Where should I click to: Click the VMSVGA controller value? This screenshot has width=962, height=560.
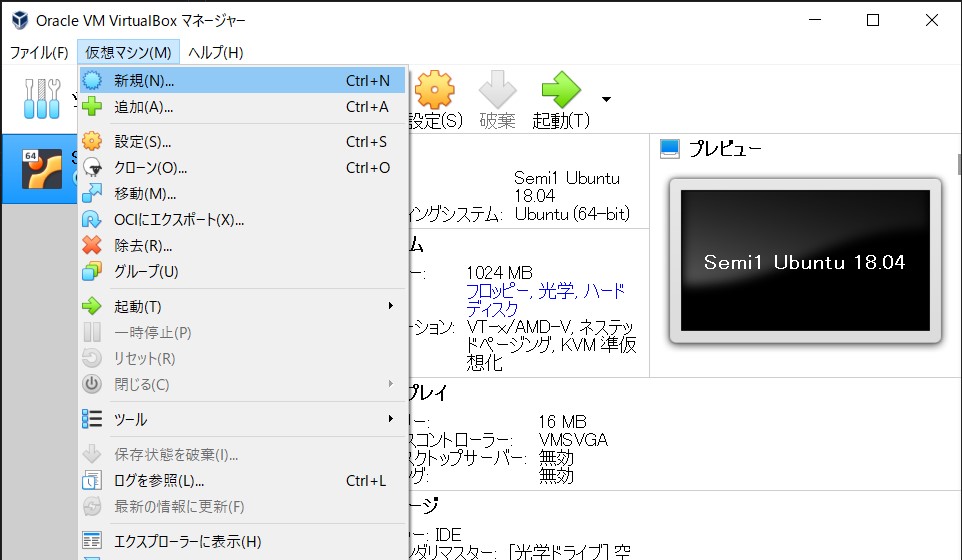573,440
